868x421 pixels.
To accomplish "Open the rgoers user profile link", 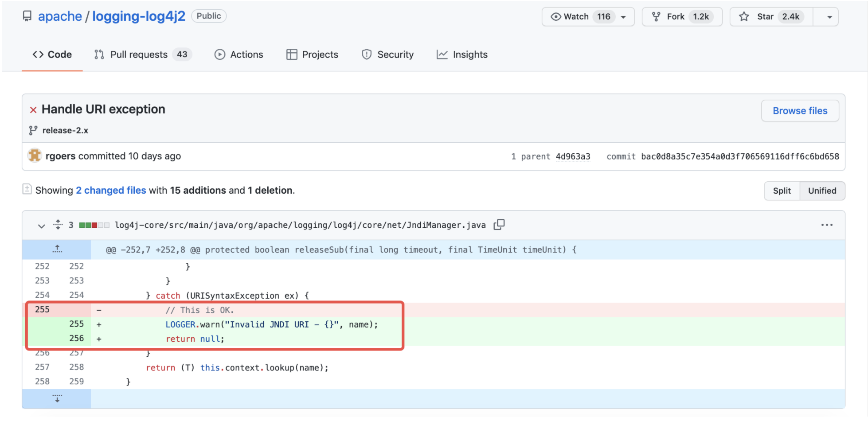I will [60, 156].
